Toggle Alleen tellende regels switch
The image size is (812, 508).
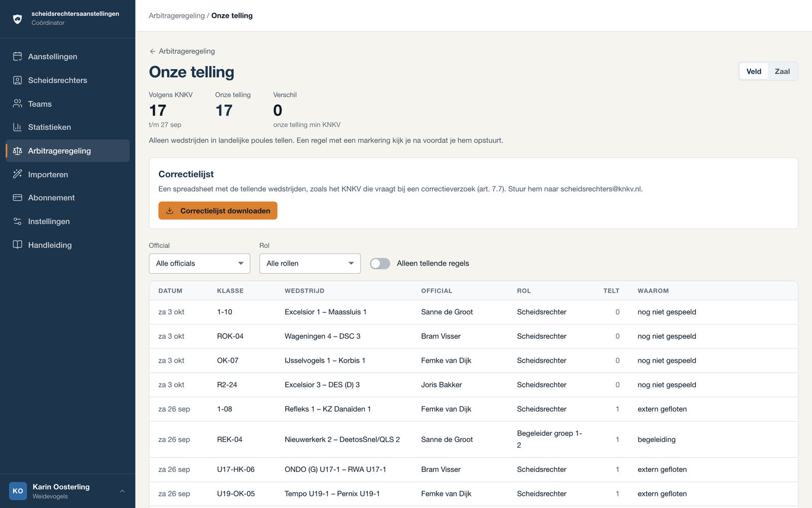tap(380, 264)
